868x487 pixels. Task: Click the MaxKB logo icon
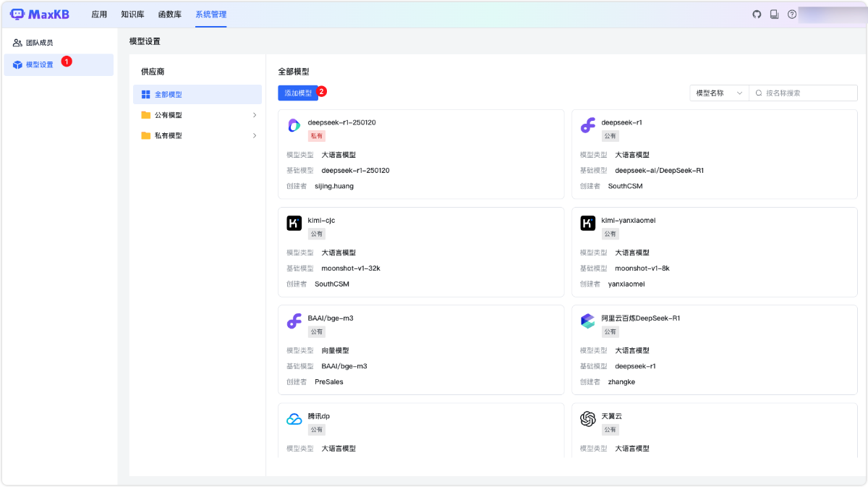coord(16,14)
